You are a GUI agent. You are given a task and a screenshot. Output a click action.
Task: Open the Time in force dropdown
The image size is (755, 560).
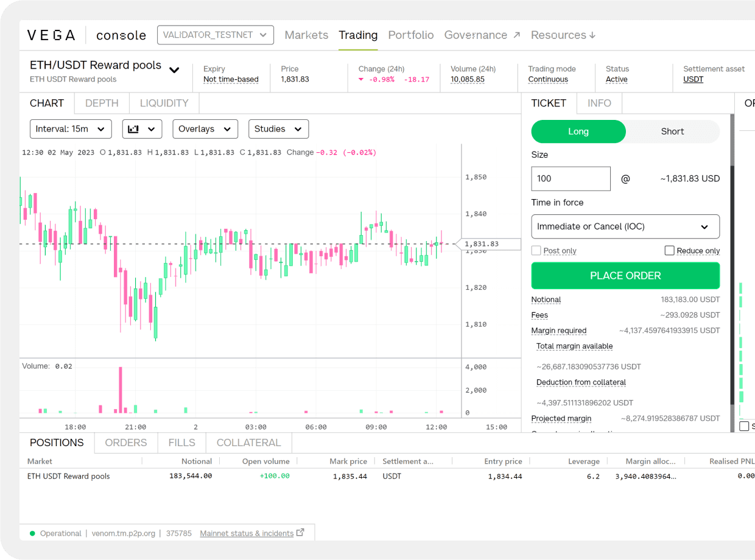pos(625,226)
